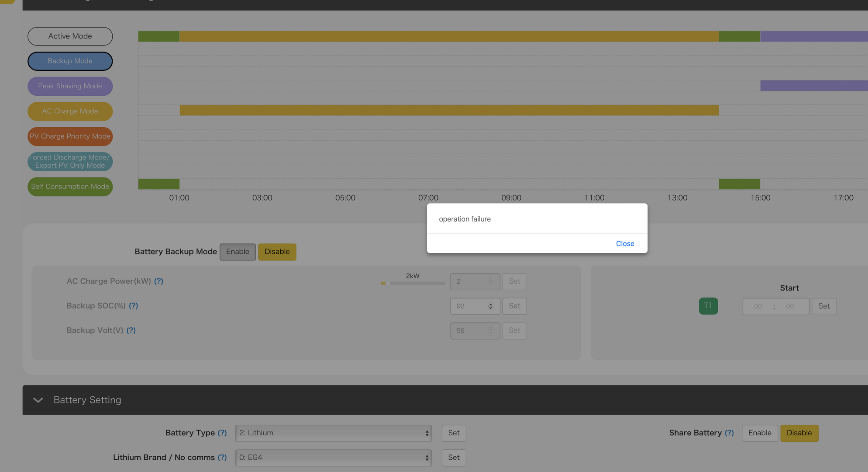Click help icon beside Battery Type
The image size is (868, 472).
click(x=222, y=433)
